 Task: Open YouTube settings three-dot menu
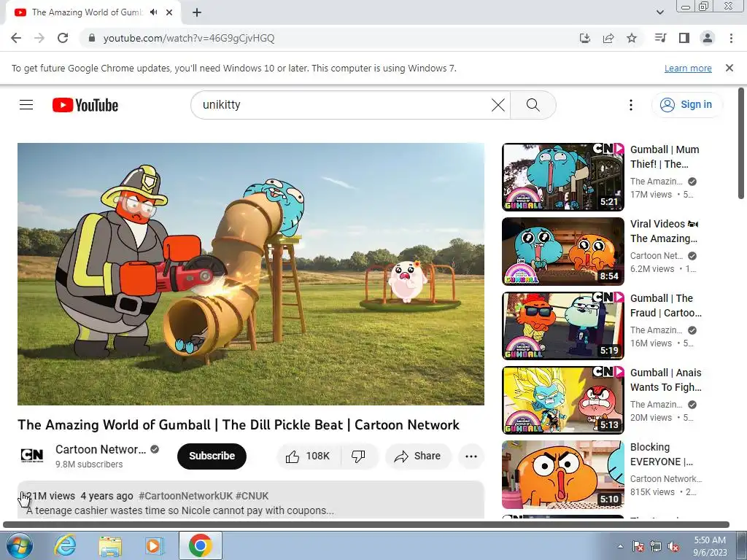click(631, 105)
